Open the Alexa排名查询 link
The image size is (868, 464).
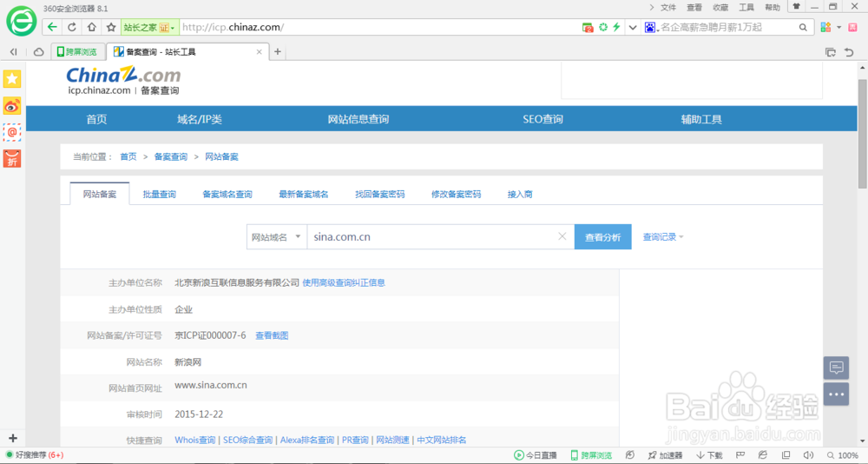[x=307, y=440]
